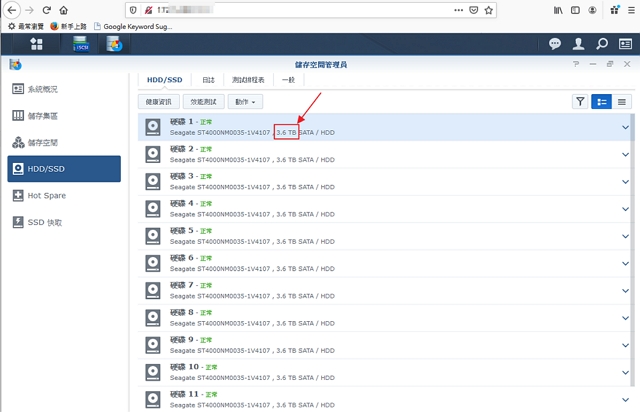Open the 新手上路 bookmark
Screen dimensions: 640x412
click(69, 27)
